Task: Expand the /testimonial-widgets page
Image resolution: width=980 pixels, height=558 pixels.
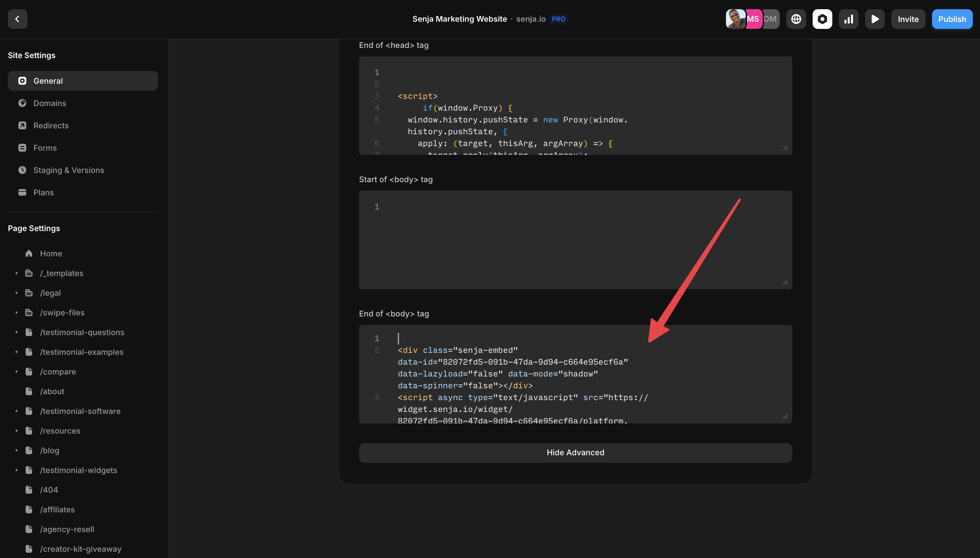Action: [16, 470]
